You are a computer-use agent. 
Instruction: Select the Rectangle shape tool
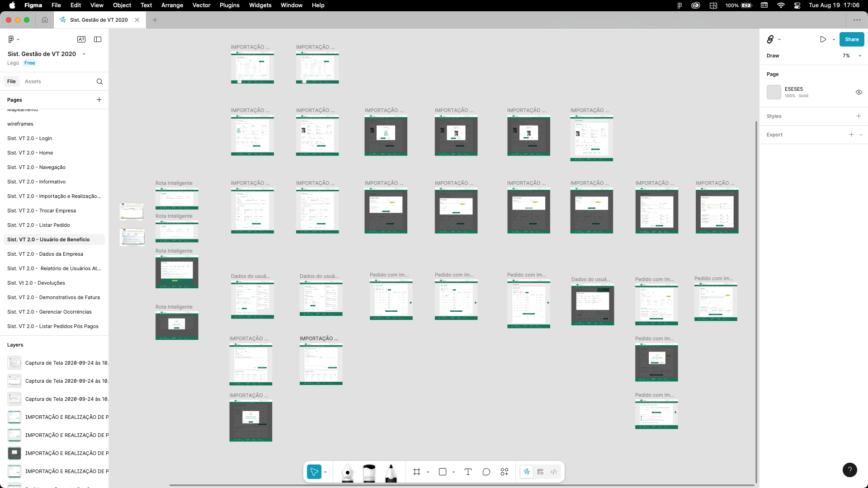tap(443, 472)
